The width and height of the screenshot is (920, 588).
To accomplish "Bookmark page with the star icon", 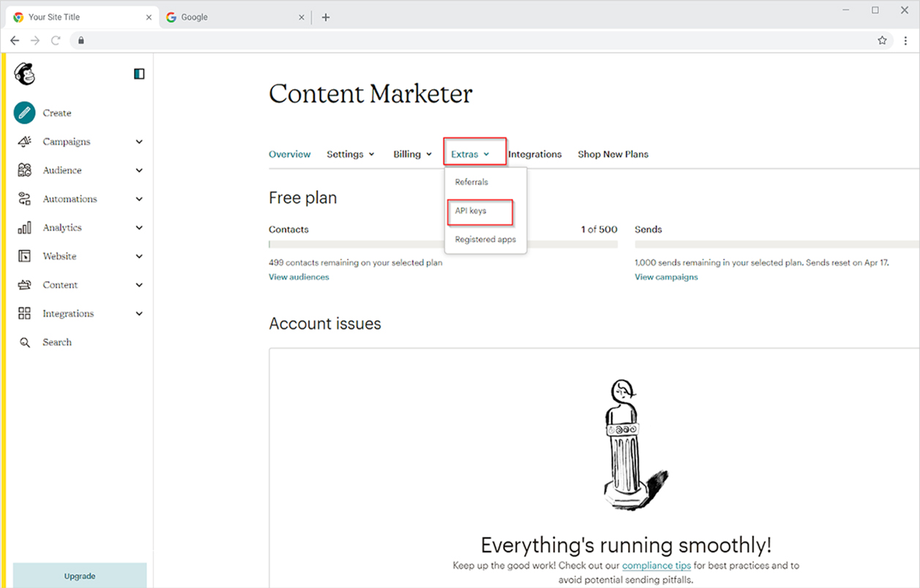I will 882,41.
